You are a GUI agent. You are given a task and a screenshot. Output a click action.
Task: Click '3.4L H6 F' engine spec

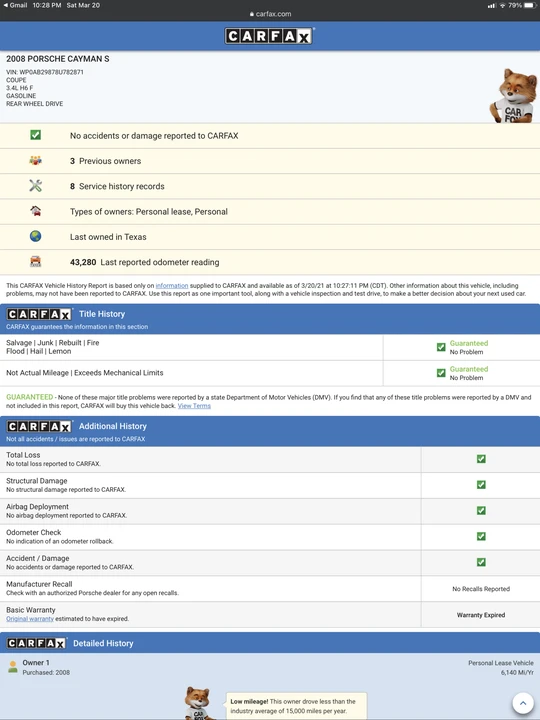[19, 88]
